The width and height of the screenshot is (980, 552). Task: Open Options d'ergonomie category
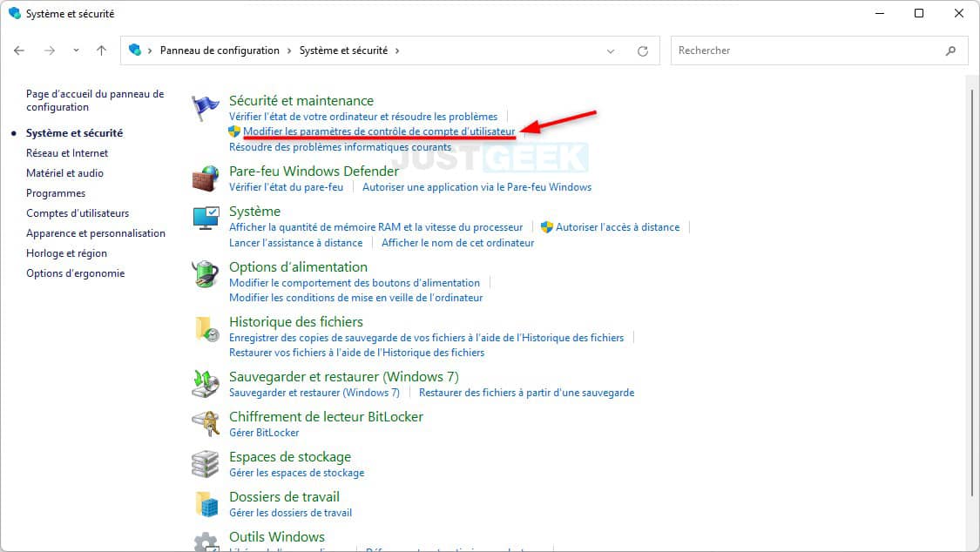click(x=75, y=273)
